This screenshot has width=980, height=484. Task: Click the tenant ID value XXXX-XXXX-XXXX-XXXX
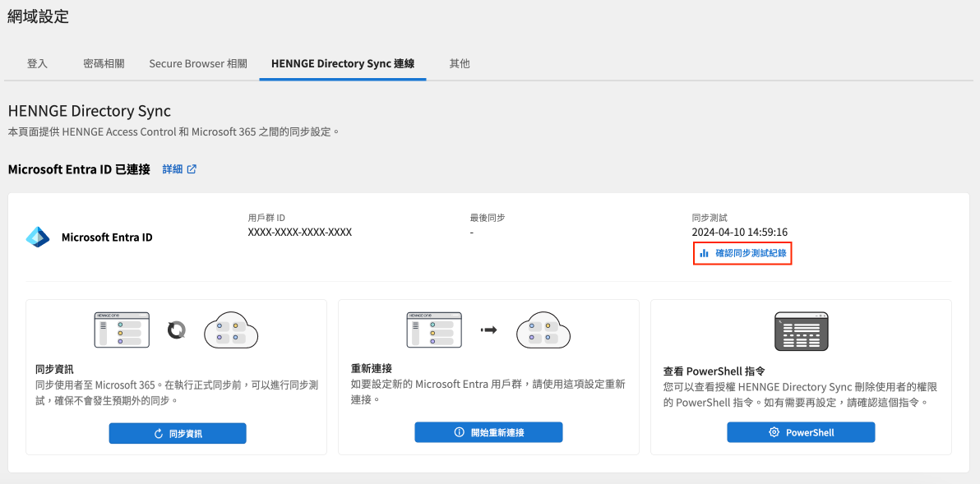(x=300, y=233)
